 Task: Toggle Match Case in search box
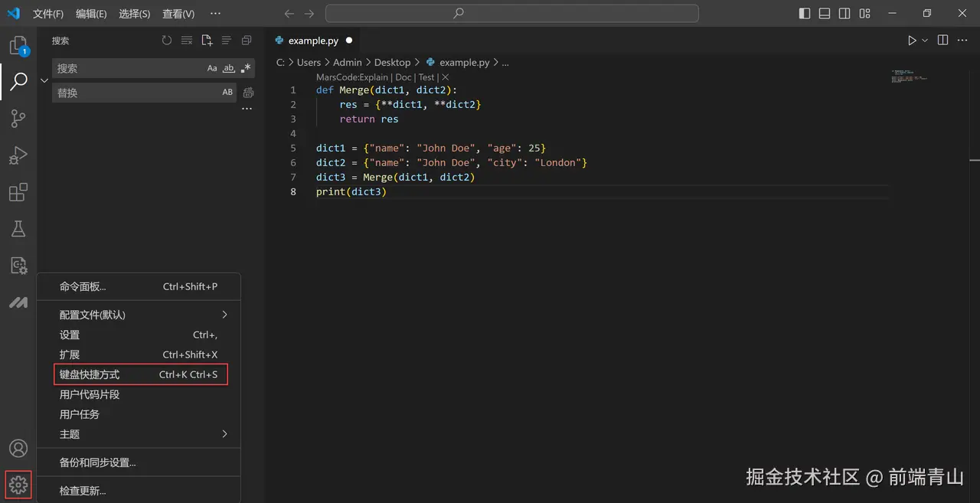click(x=212, y=68)
